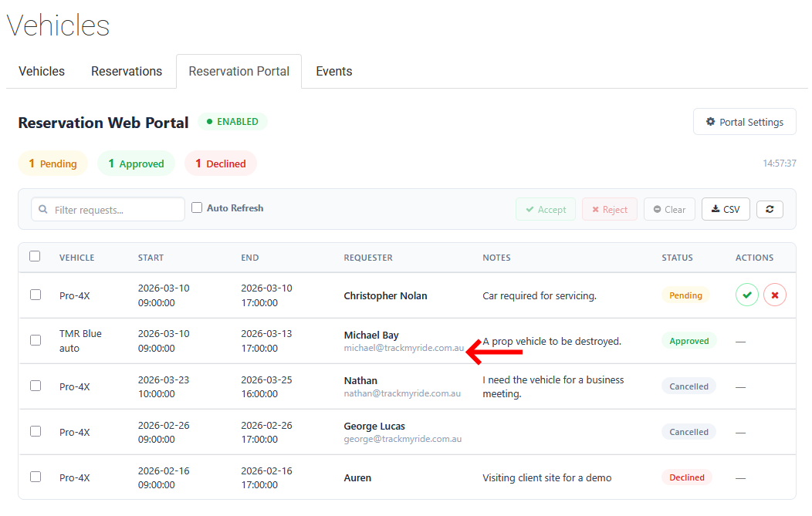Reject Christopher Nolan's request with red X
This screenshot has height=516, width=812.
775,295
